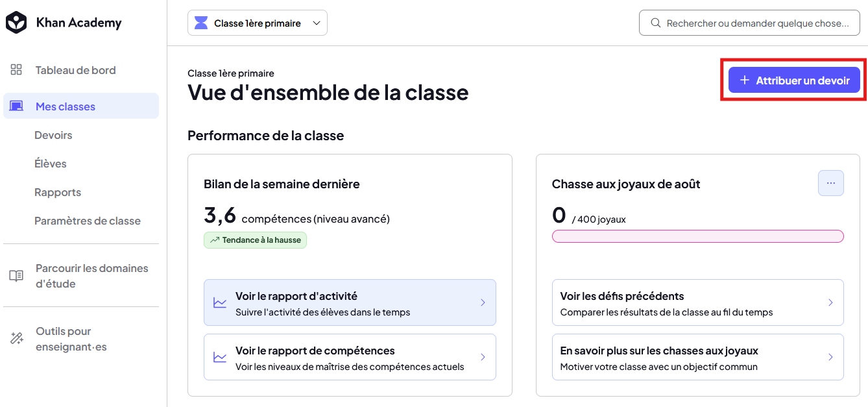This screenshot has height=407, width=868.
Task: Open Tableau de bord dashboard icon
Action: point(16,70)
